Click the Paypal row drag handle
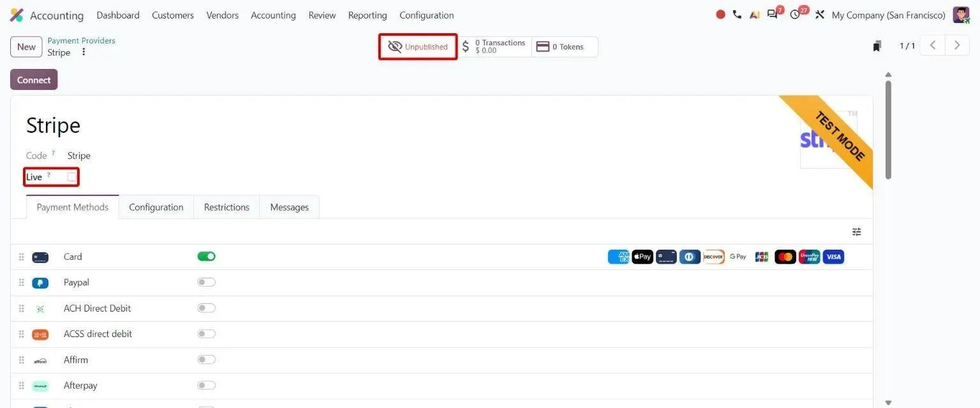The height and width of the screenshot is (408, 980). tap(21, 282)
